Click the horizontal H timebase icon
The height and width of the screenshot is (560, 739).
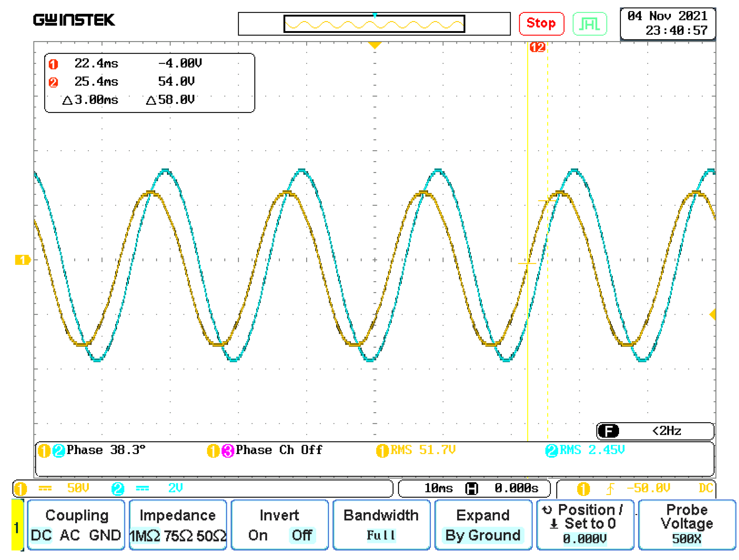(x=472, y=489)
